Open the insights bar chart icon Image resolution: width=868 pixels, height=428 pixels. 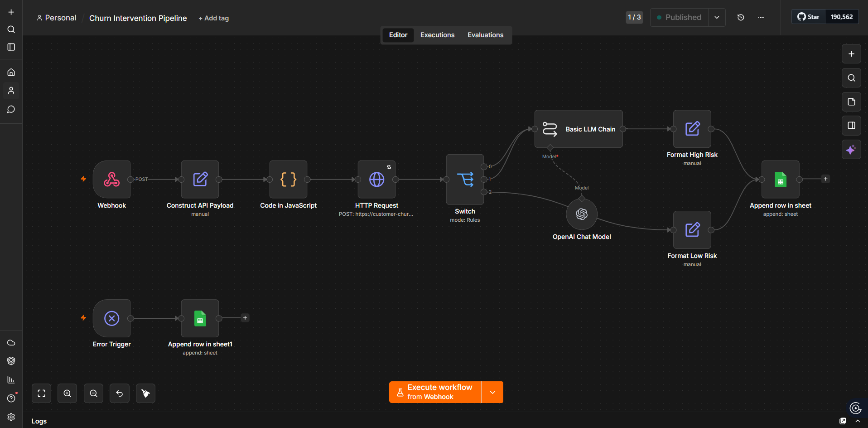[x=11, y=379]
